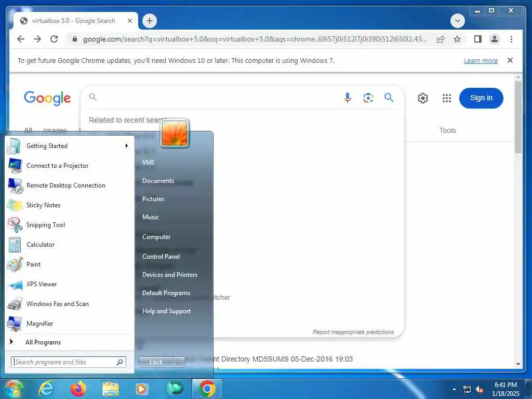Open Default Programs
The width and height of the screenshot is (532, 399).
click(166, 293)
